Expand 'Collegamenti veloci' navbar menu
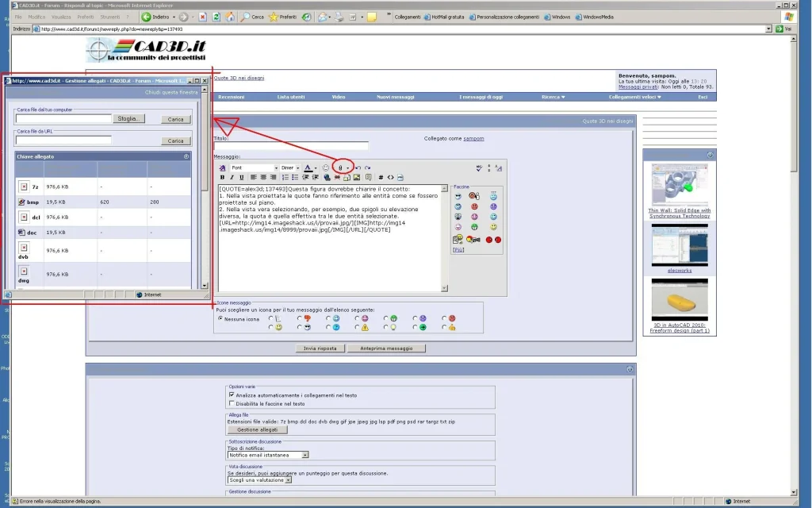Image resolution: width=812 pixels, height=508 pixels. click(635, 97)
